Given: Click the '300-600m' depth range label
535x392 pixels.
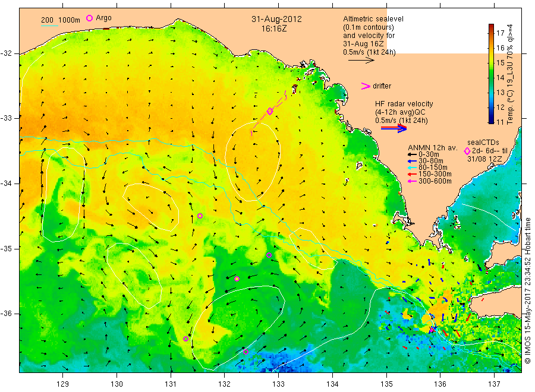Looking at the screenshot, I should pos(435,181).
